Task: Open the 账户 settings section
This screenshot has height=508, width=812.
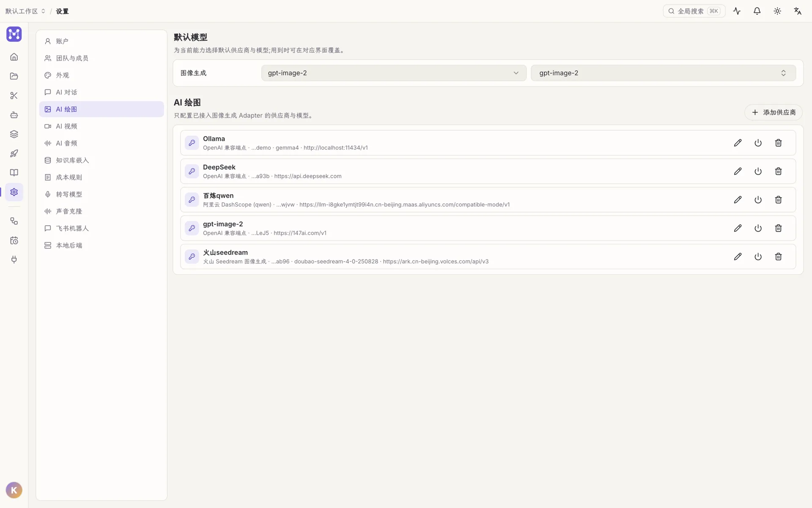Action: point(101,41)
